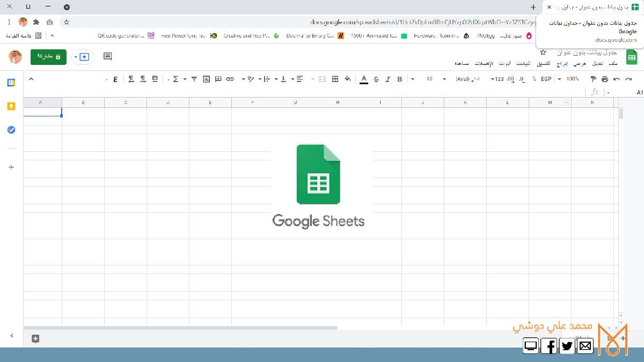Click the Print icon in the toolbar
This screenshot has height=362, width=644.
pyautogui.click(x=605, y=79)
